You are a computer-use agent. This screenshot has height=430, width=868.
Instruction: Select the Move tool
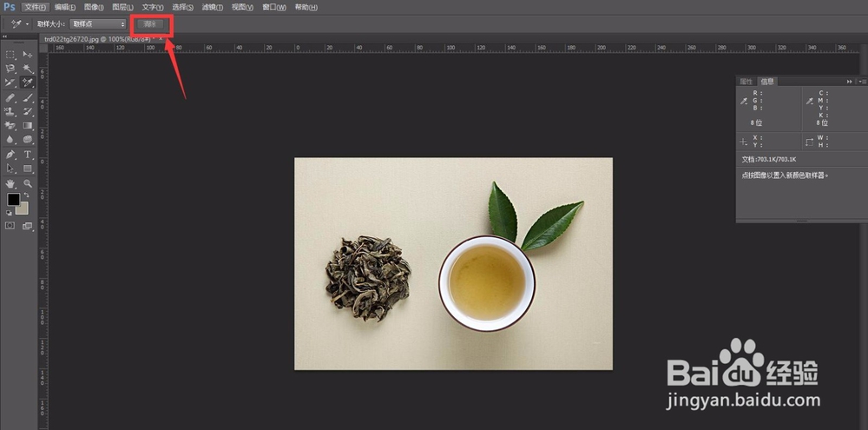pyautogui.click(x=27, y=55)
